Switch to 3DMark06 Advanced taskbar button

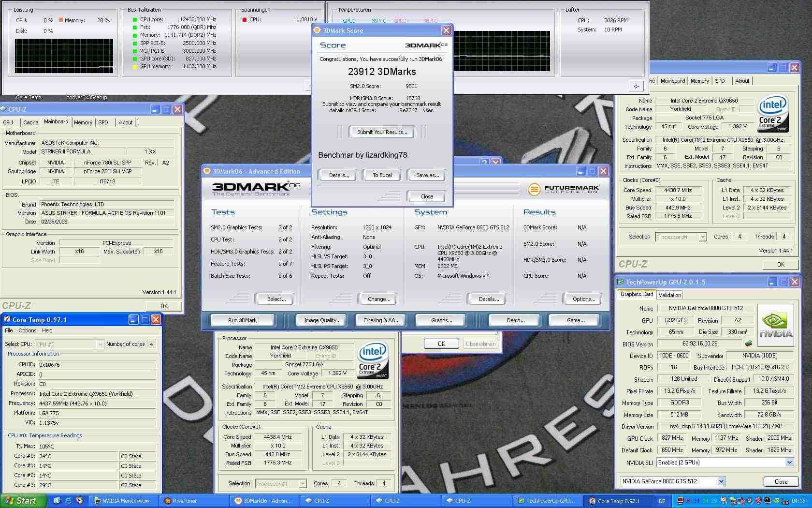(265, 501)
